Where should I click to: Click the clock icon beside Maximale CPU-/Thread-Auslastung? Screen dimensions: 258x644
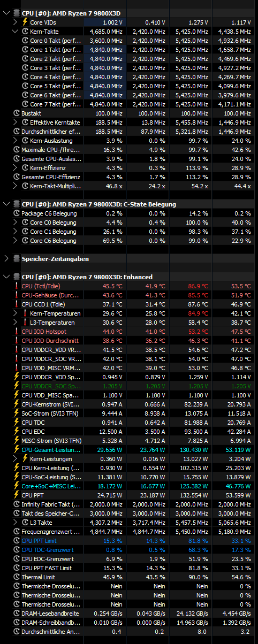17,150
